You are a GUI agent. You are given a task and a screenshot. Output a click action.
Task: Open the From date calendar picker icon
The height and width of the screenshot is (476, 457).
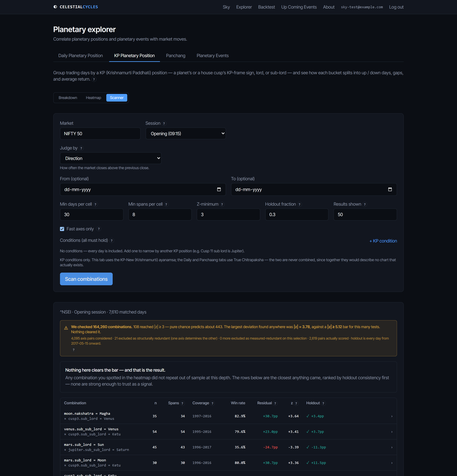[x=219, y=189]
